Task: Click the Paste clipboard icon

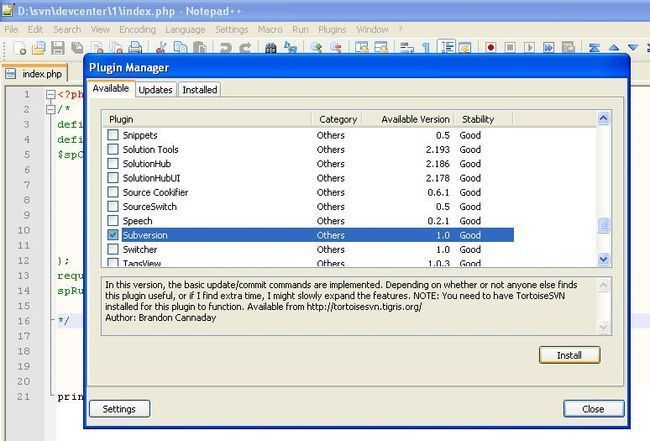Action: coord(200,48)
